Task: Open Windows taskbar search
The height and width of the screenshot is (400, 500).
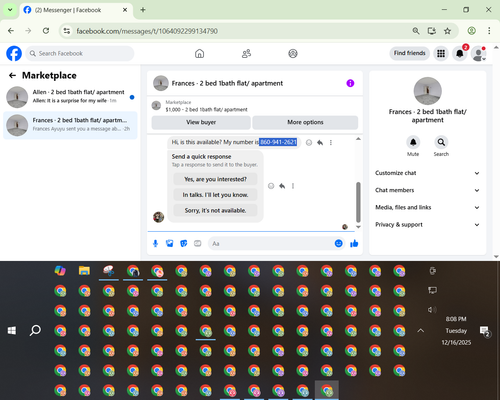Action: pos(35,331)
